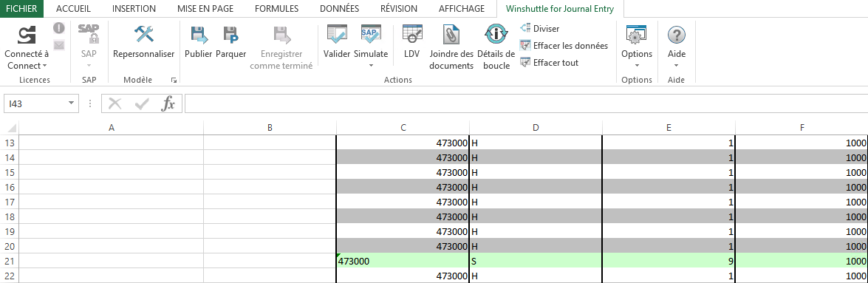
Task: Click cell D21 containing S
Action: [x=536, y=261]
